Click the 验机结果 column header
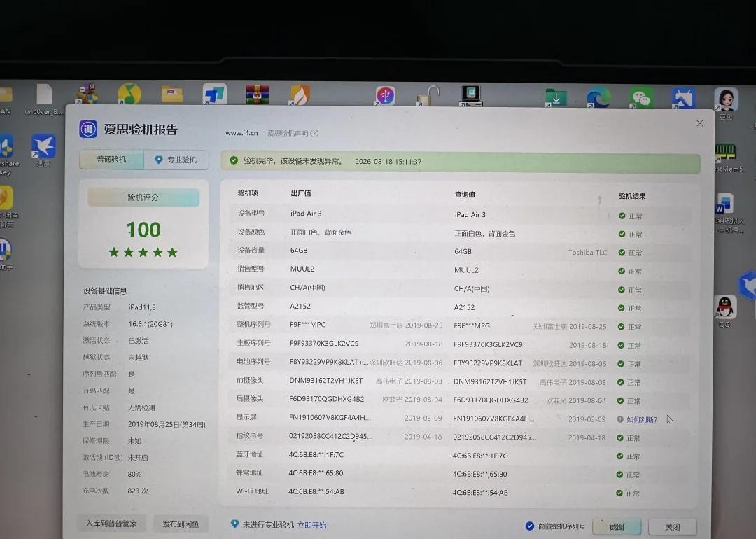This screenshot has width=756, height=539. [632, 196]
